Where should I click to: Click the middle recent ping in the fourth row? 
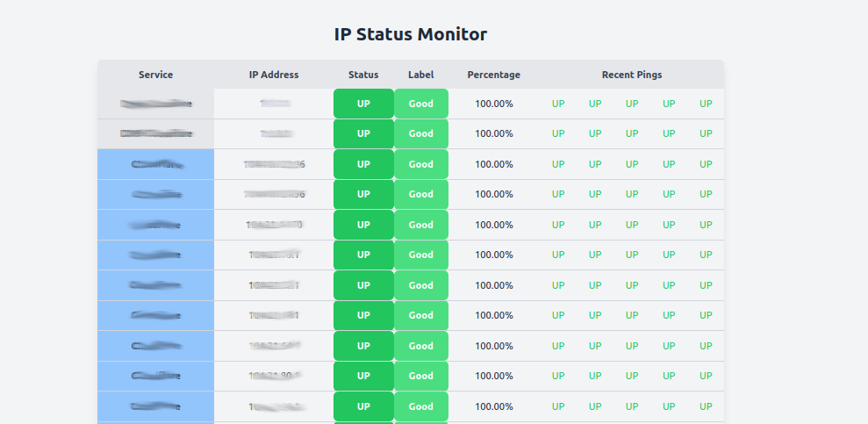632,194
